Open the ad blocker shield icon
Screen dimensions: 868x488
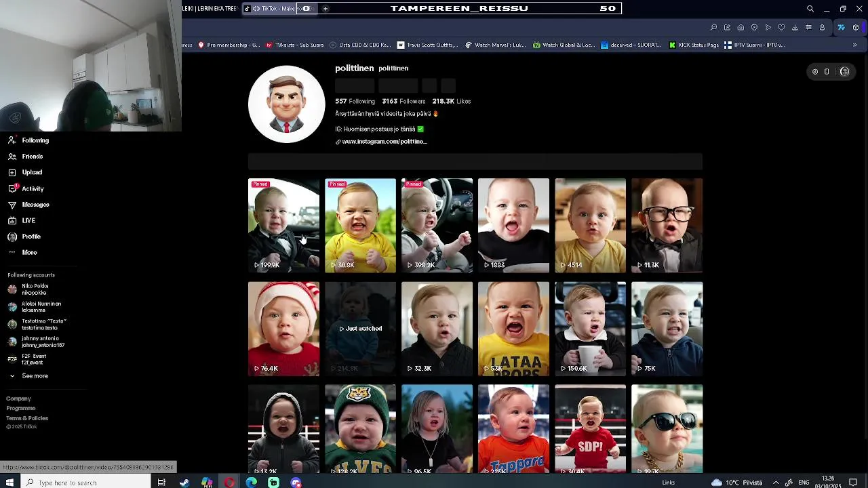pos(754,28)
